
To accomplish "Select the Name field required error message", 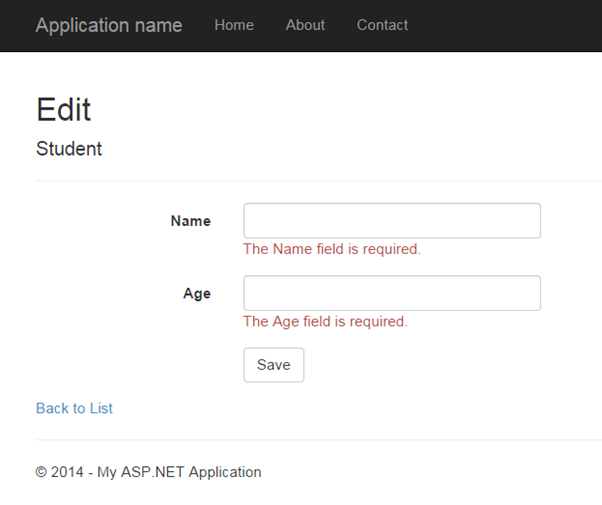I will tap(332, 249).
